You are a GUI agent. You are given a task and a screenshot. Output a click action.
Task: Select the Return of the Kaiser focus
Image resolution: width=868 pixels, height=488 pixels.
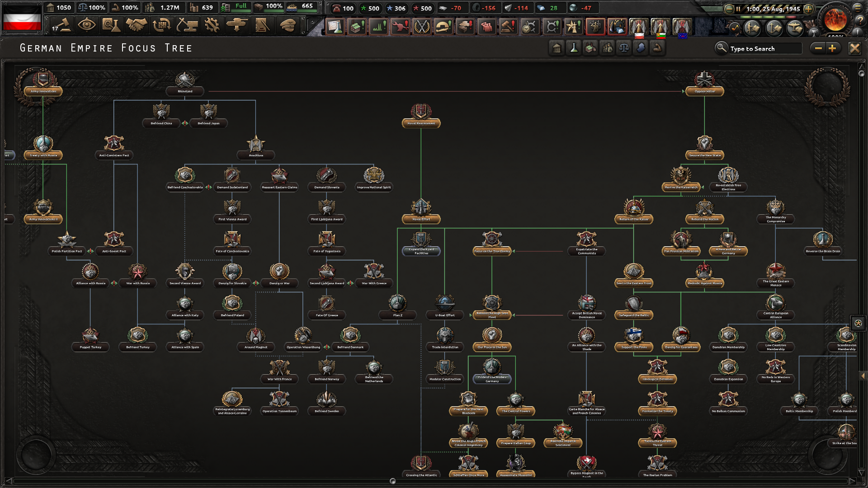point(634,212)
